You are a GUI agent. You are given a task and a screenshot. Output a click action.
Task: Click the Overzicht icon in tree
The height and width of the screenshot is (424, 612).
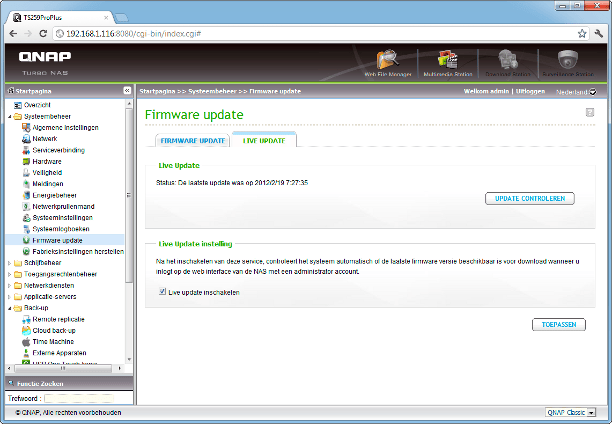pyautogui.click(x=18, y=105)
